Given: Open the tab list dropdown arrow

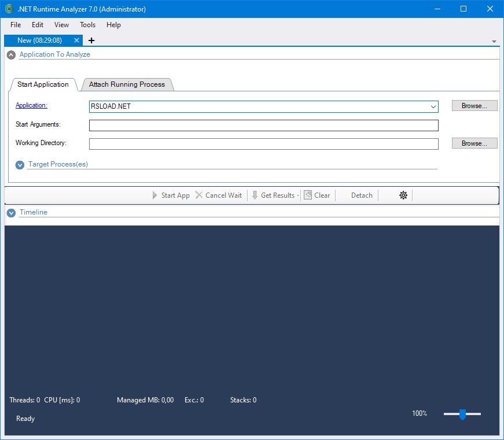Looking at the screenshot, I should coord(494,41).
